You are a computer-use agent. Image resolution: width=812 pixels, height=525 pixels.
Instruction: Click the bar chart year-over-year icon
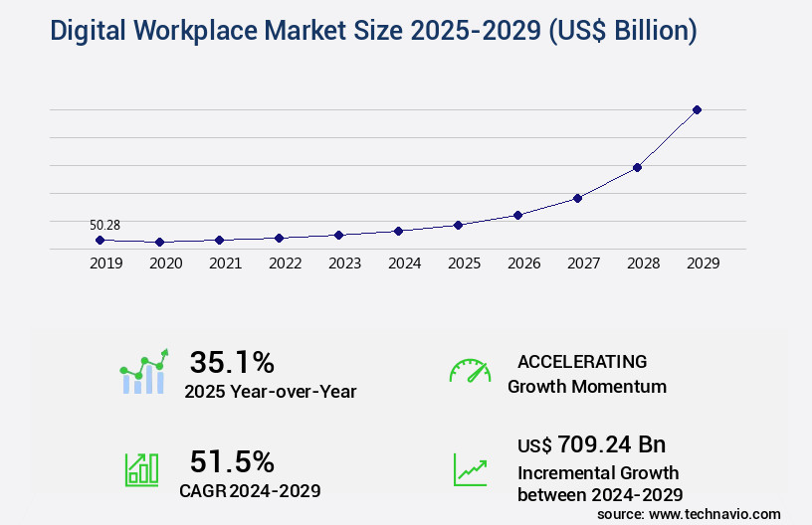(x=144, y=373)
